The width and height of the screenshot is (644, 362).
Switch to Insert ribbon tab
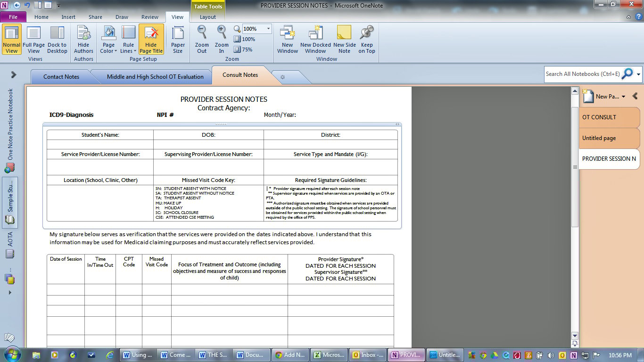click(68, 17)
